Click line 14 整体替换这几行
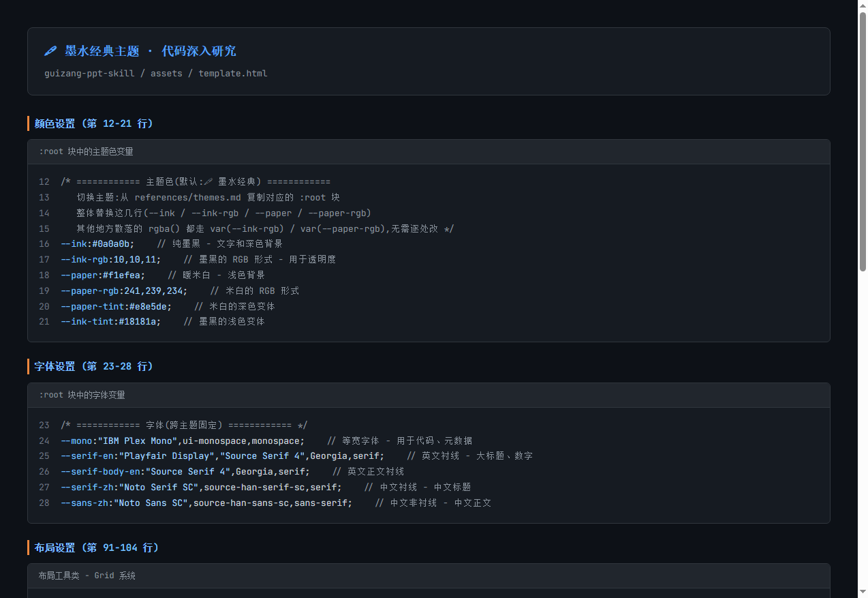This screenshot has width=868, height=598. coord(223,213)
